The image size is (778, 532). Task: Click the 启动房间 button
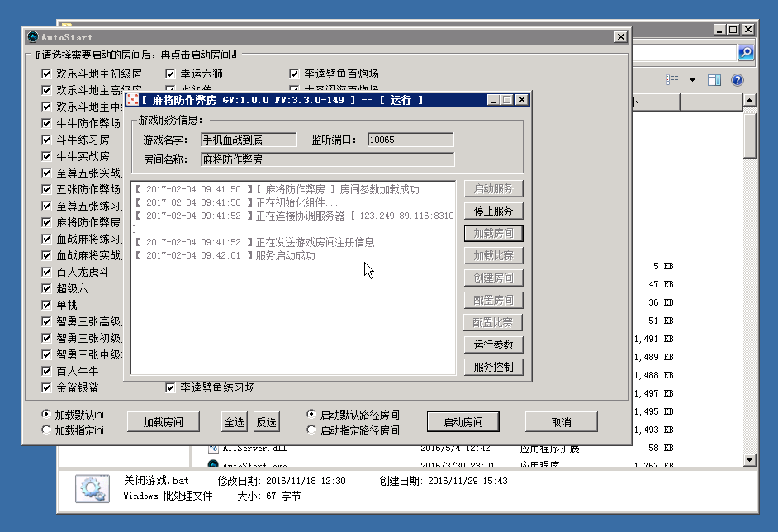[463, 422]
